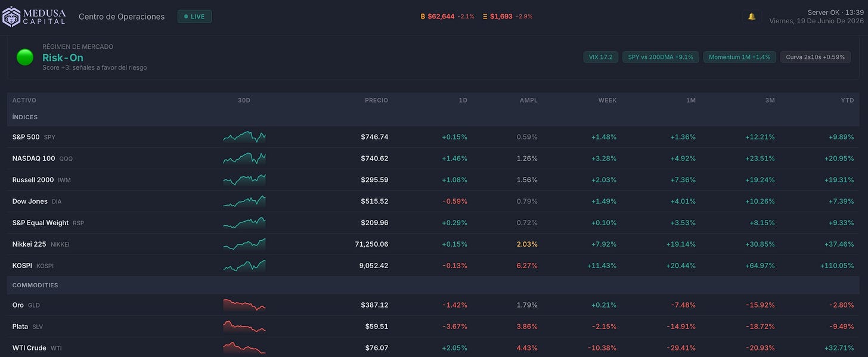The width and height of the screenshot is (868, 357).
Task: Open the WTI Crude 30D sparkline
Action: coord(244,348)
